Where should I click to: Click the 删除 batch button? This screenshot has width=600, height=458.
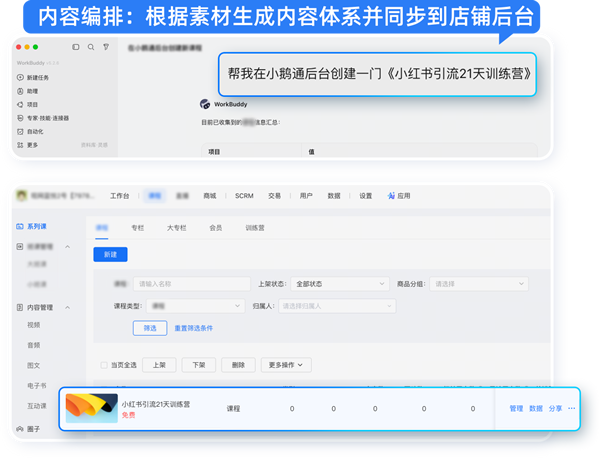(238, 365)
